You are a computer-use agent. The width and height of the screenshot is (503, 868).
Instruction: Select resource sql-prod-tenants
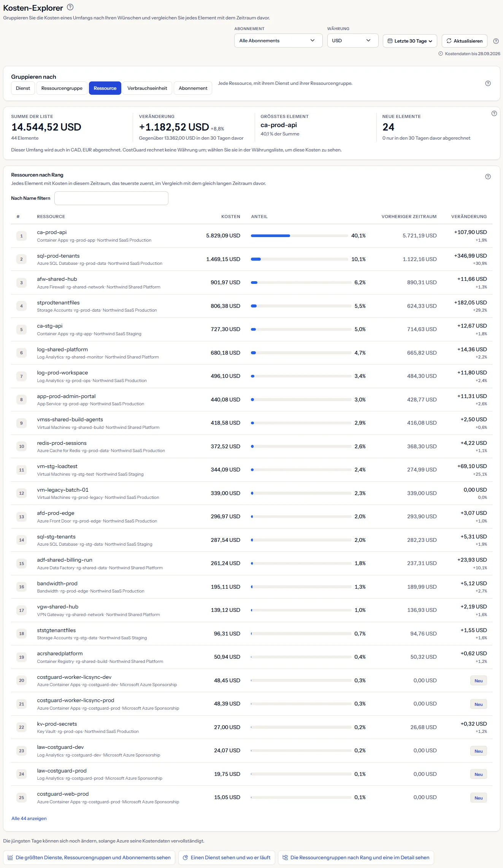58,256
